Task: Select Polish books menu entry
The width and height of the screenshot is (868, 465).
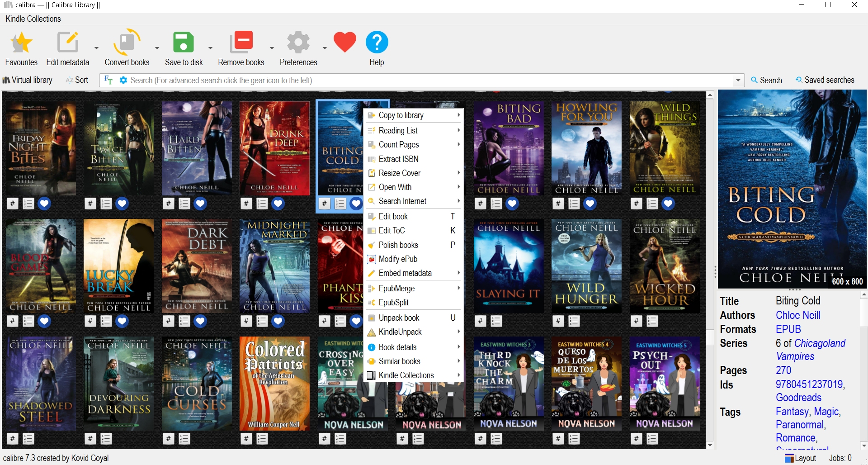Action: click(414, 245)
